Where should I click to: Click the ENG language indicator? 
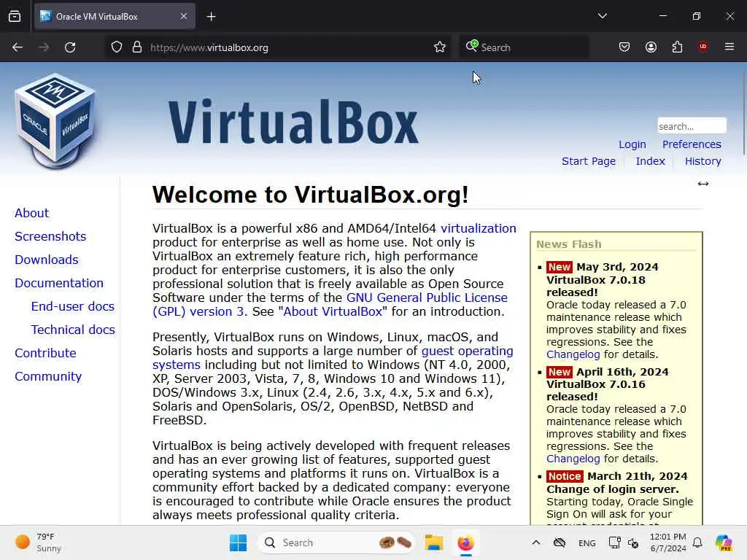[x=587, y=542]
